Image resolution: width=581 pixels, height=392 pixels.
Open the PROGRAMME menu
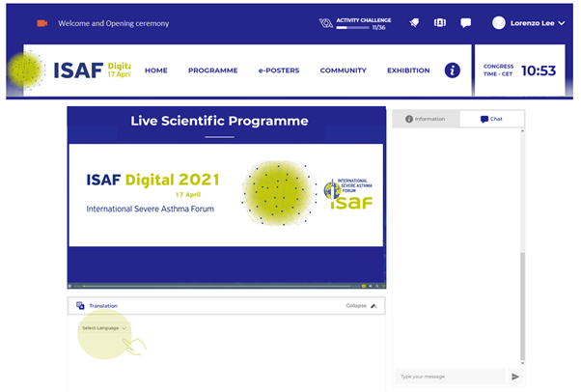tap(212, 70)
